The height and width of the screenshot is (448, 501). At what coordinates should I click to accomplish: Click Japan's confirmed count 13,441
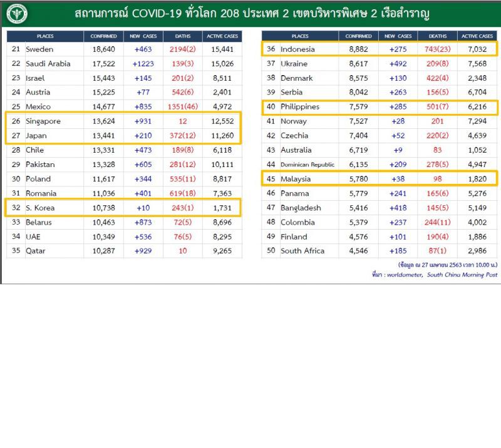(x=103, y=136)
